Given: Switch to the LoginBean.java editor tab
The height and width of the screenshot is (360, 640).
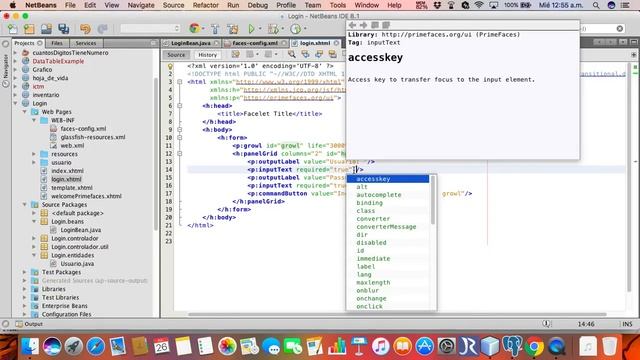Looking at the screenshot, I should 191,43.
